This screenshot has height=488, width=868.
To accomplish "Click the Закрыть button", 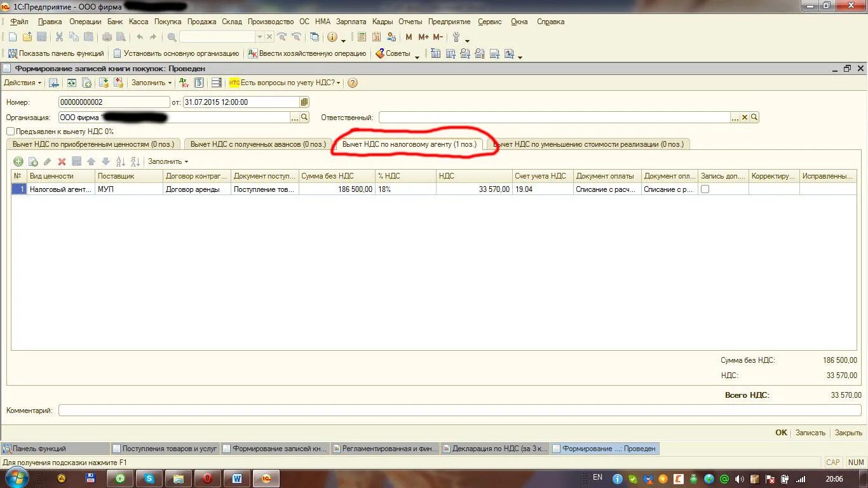I will (x=848, y=433).
